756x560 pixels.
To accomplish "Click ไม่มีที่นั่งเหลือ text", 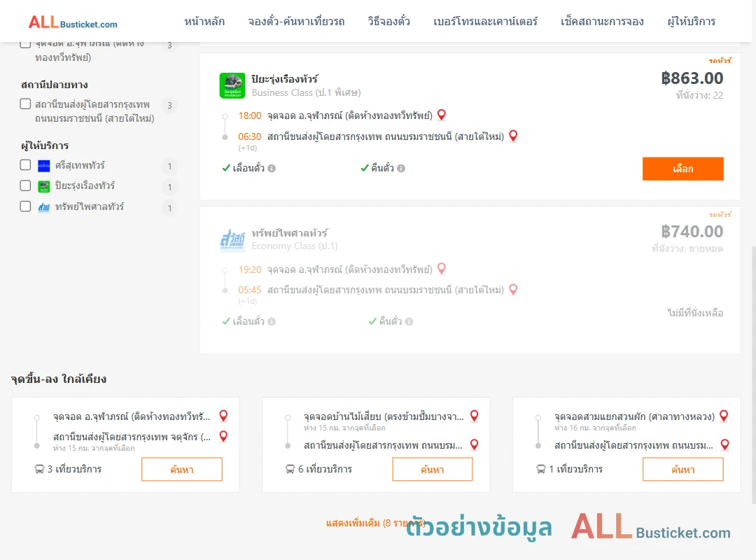I will tap(695, 313).
